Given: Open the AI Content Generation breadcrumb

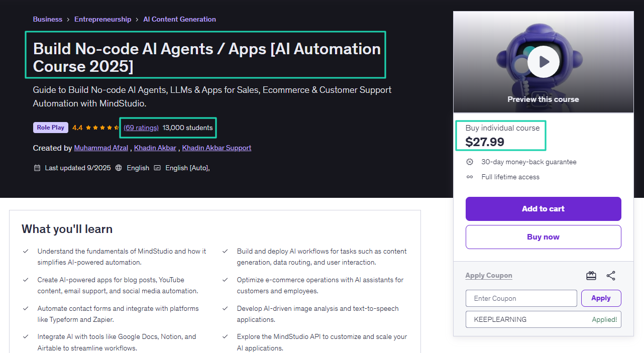Looking at the screenshot, I should (x=179, y=19).
